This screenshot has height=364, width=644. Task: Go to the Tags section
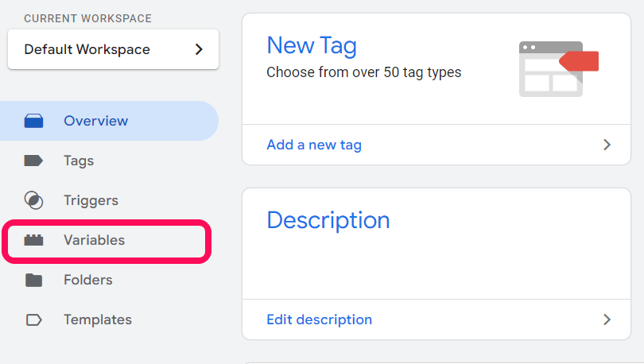(79, 161)
